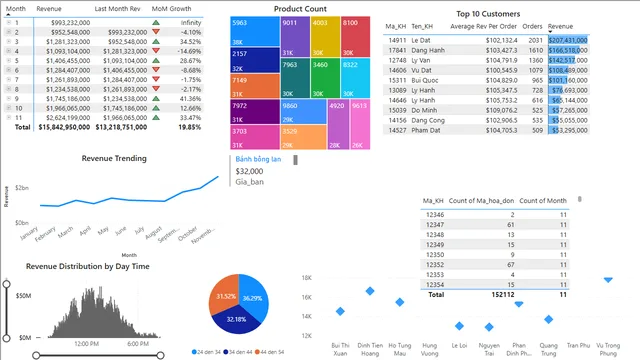Viewport: 640px width, 360px height.
Task: Click the right handle of the time-range slider
Action: pos(160,356)
